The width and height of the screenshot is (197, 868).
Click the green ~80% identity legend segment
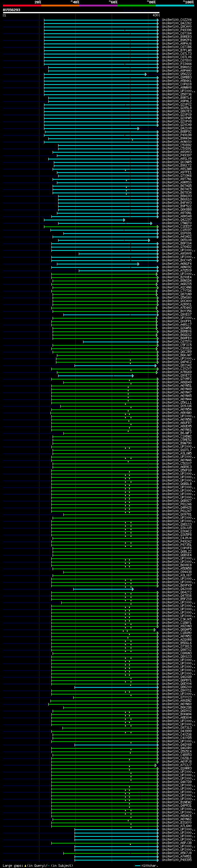pyautogui.click(x=137, y=6)
